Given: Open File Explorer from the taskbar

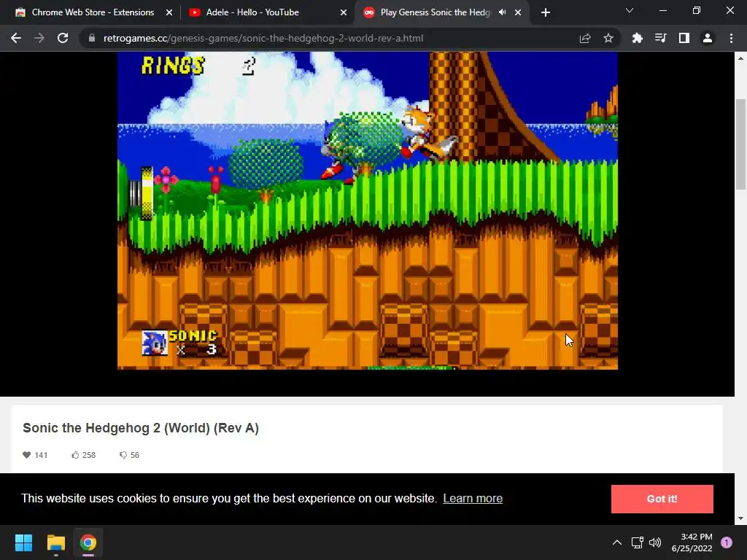Looking at the screenshot, I should tap(55, 542).
